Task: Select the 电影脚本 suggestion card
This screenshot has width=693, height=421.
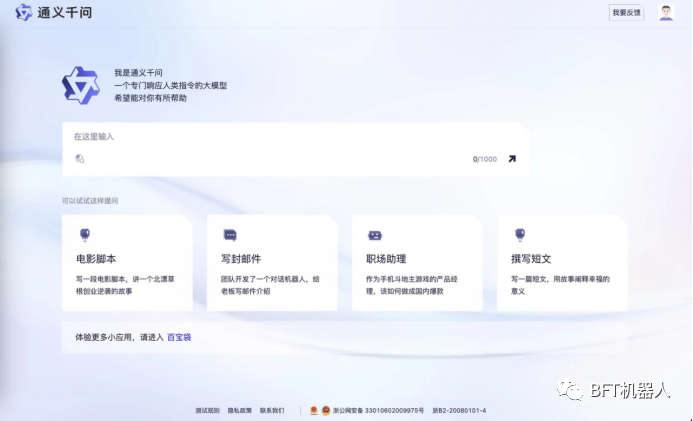Action: 127,263
